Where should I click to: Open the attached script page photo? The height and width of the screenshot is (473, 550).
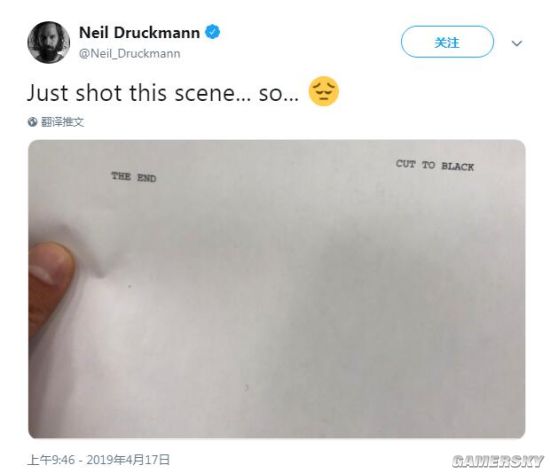point(276,289)
